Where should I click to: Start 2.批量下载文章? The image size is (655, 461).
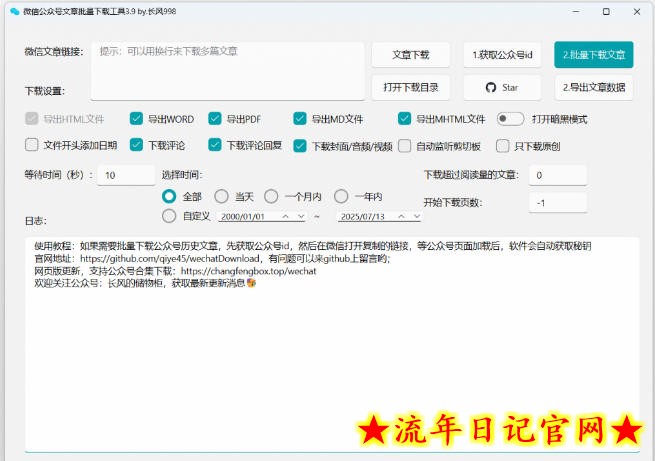click(x=594, y=55)
